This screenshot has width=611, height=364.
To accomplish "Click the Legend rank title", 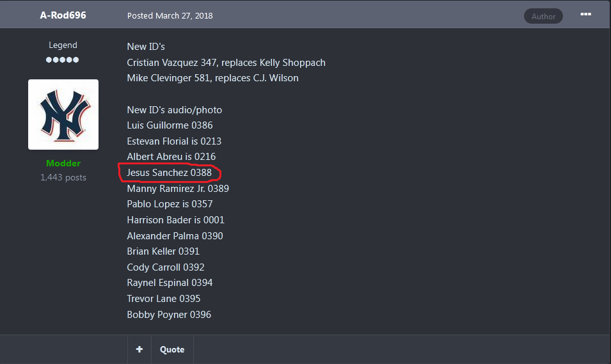I will pos(63,45).
